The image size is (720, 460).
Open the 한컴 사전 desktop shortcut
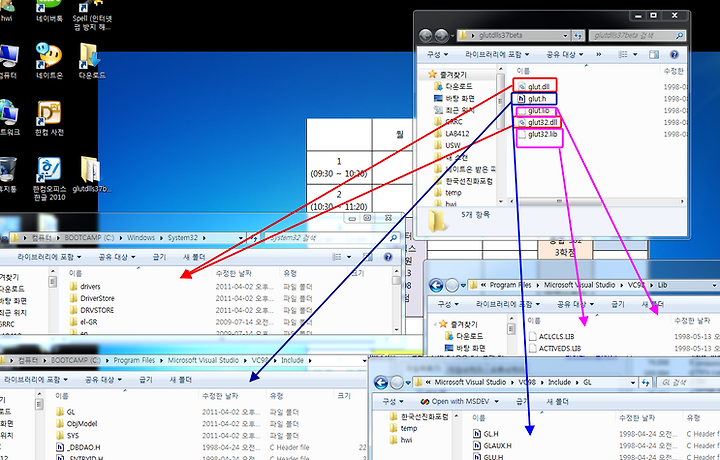tap(49, 118)
